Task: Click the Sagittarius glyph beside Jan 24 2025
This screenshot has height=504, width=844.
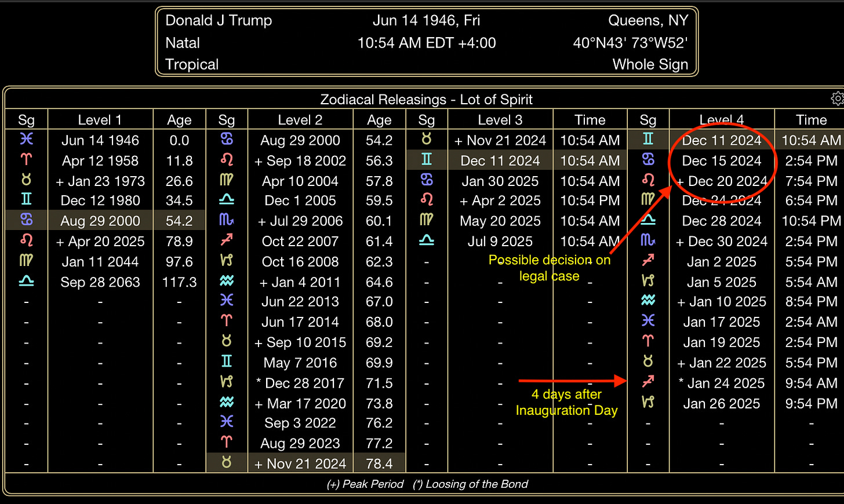Action: point(648,382)
